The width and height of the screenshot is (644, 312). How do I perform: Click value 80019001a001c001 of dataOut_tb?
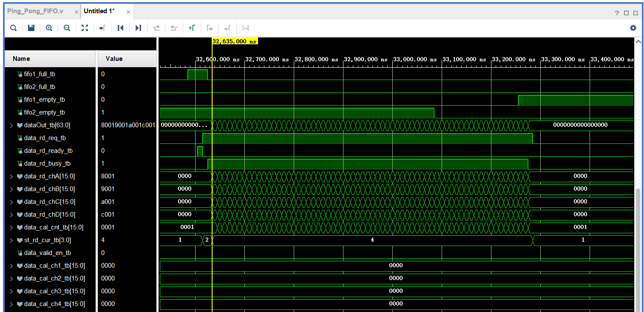[x=128, y=125]
